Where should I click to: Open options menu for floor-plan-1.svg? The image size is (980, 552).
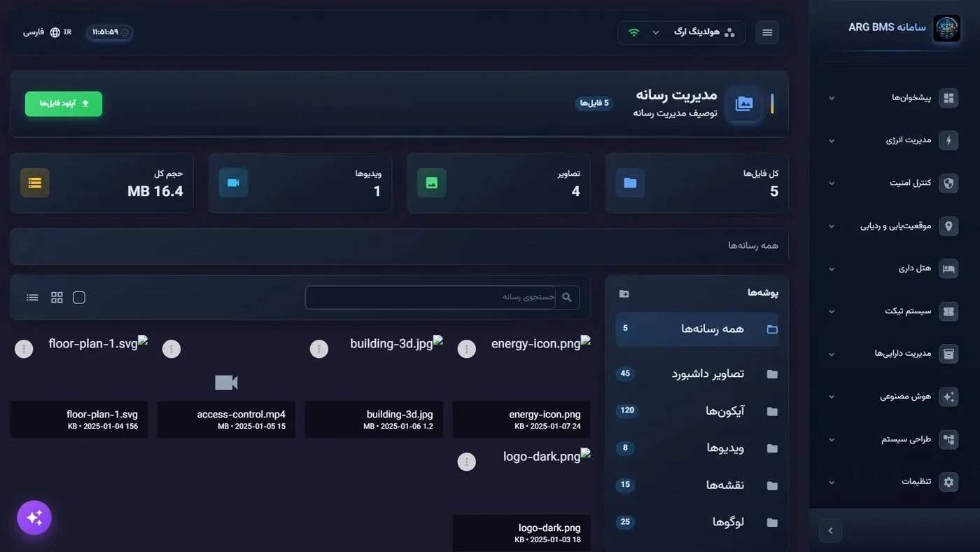click(x=24, y=349)
